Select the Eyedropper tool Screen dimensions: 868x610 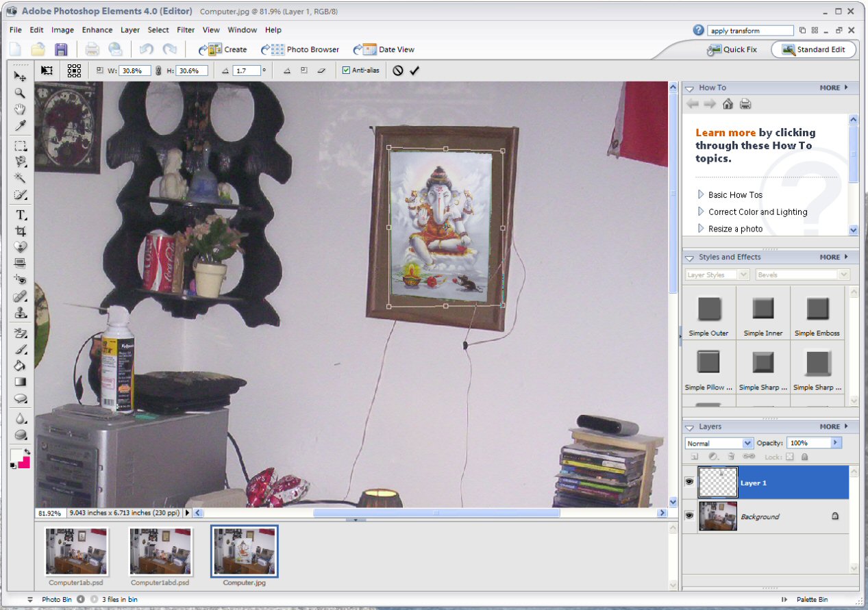pos(21,127)
